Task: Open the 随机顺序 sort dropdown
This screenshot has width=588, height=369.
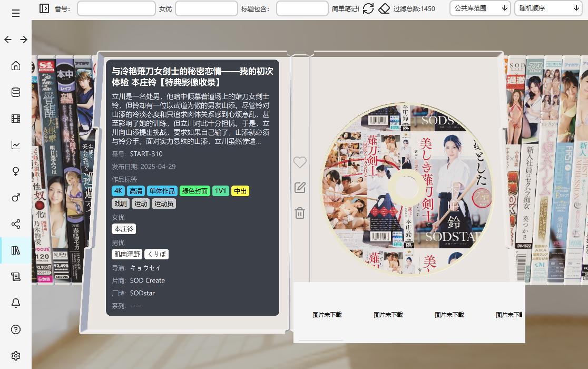Action: (549, 8)
